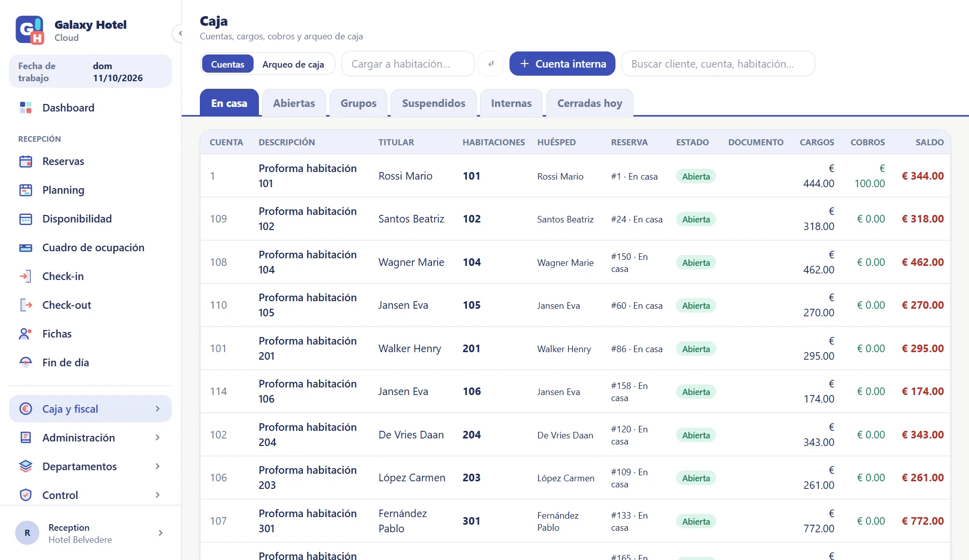969x560 pixels.
Task: Open the Fecha de trabajo date selector
Action: 90,72
